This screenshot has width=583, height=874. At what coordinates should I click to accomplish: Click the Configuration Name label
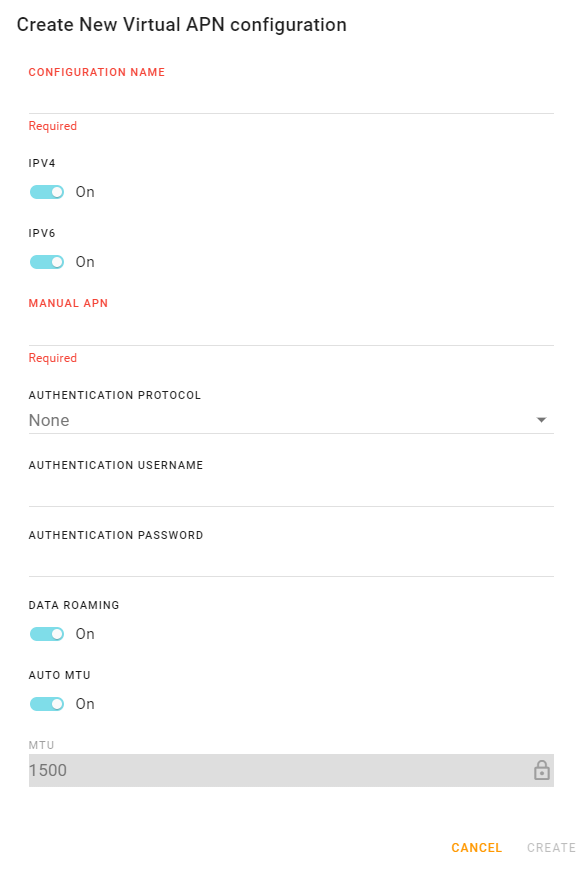click(96, 72)
